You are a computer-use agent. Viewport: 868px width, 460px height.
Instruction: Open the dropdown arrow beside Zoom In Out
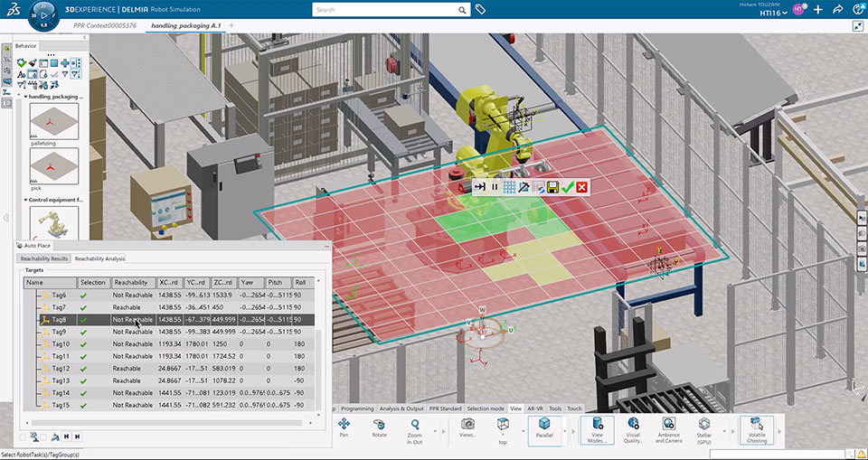coord(436,431)
